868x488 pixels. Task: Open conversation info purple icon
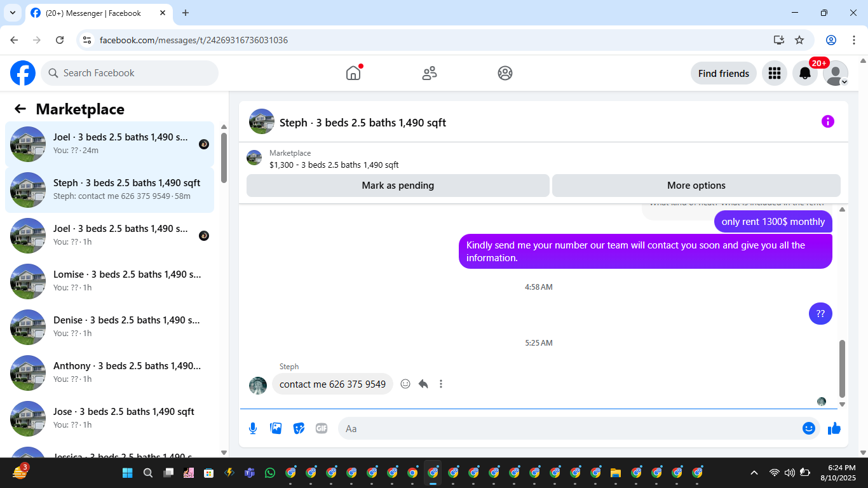pos(827,121)
